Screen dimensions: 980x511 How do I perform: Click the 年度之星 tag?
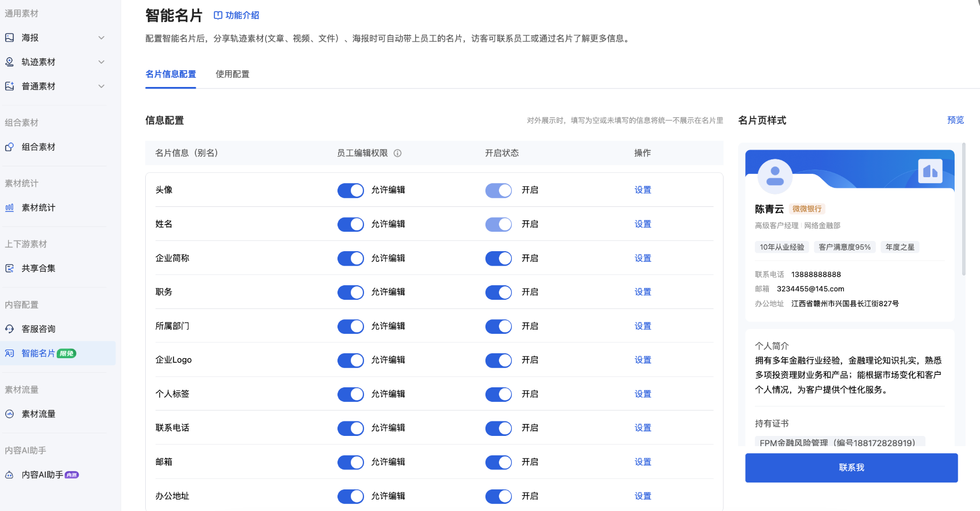pyautogui.click(x=900, y=247)
